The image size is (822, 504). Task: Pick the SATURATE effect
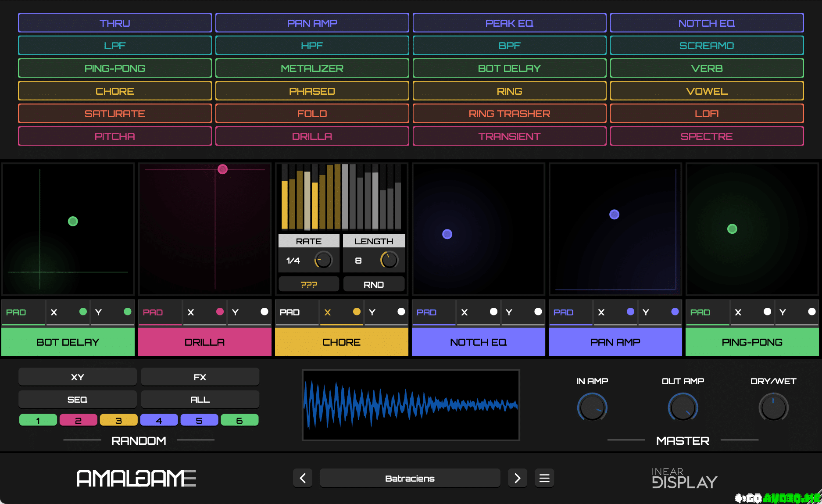click(115, 114)
